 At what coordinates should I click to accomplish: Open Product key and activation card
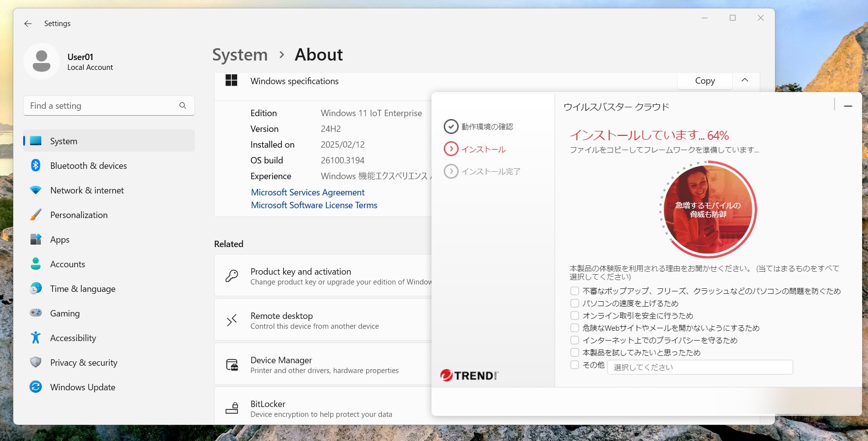point(323,276)
